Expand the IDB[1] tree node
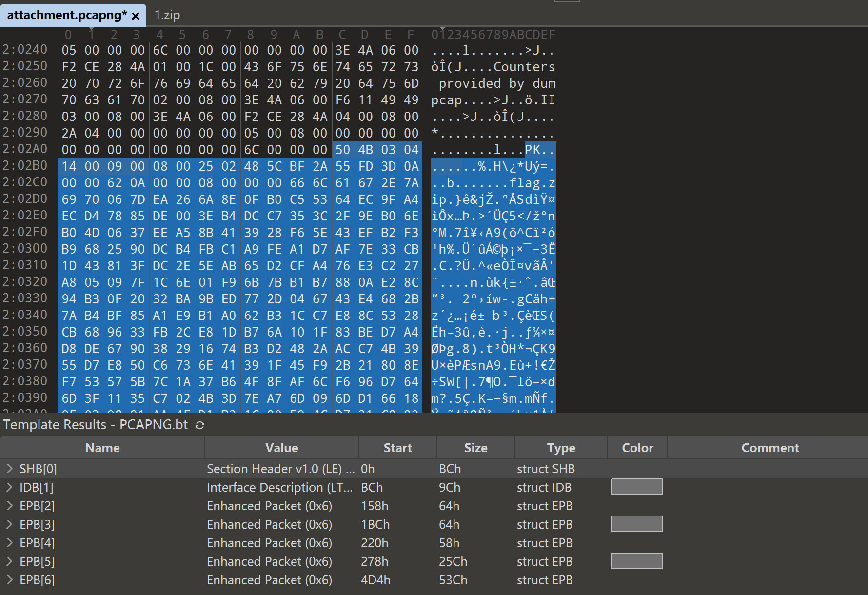Screen dimensions: 868x595 point(9,487)
